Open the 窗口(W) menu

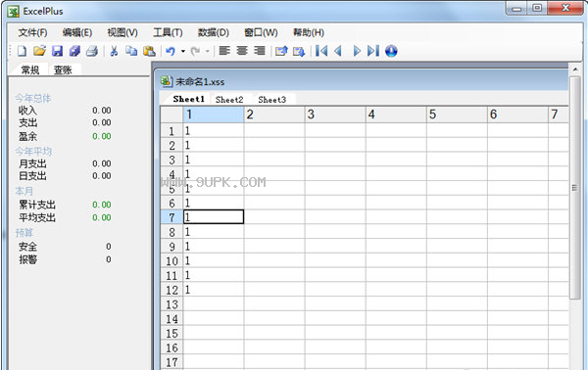click(x=261, y=33)
